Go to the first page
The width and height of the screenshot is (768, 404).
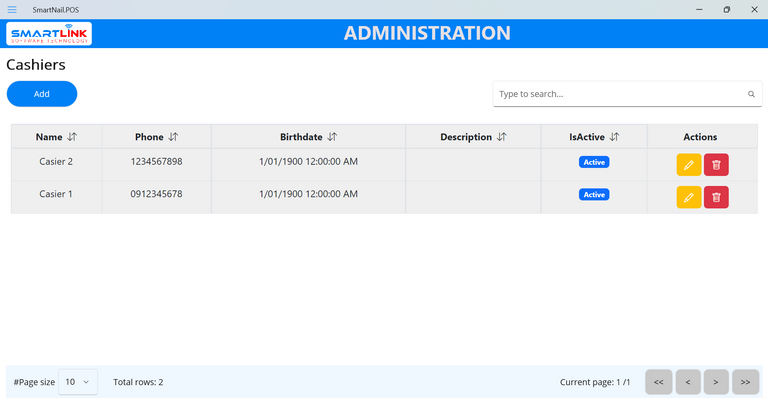pos(658,382)
